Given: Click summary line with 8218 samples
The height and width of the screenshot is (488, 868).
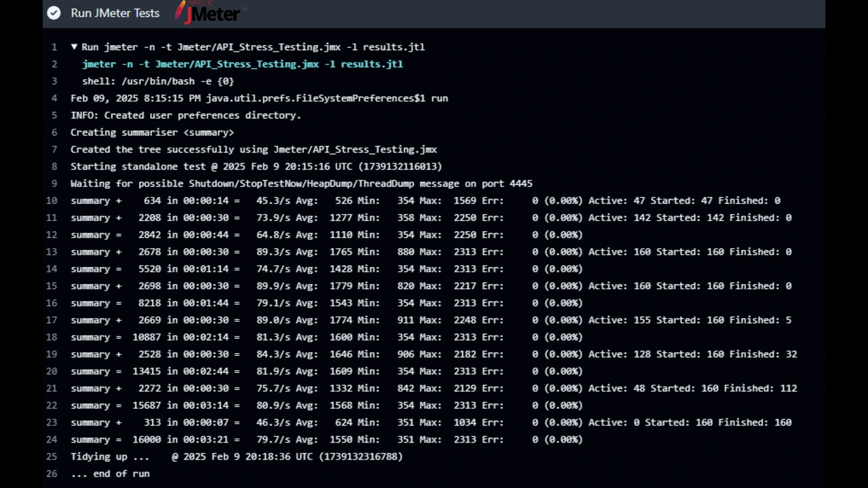Looking at the screenshot, I should coord(327,303).
